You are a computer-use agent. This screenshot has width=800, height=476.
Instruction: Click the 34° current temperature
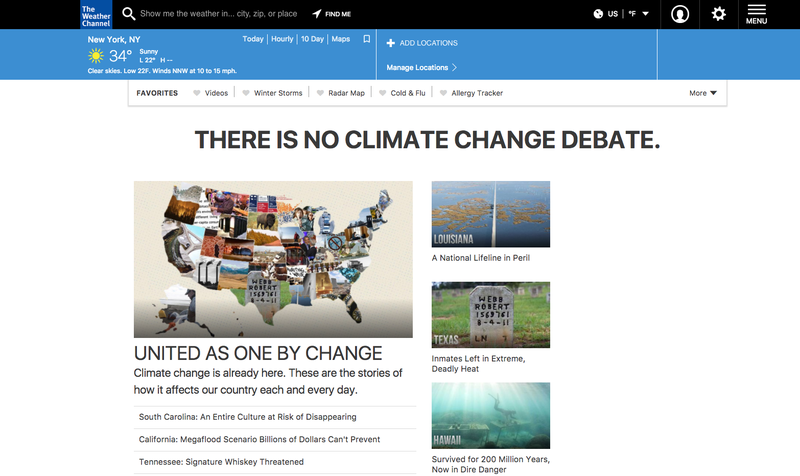[120, 56]
